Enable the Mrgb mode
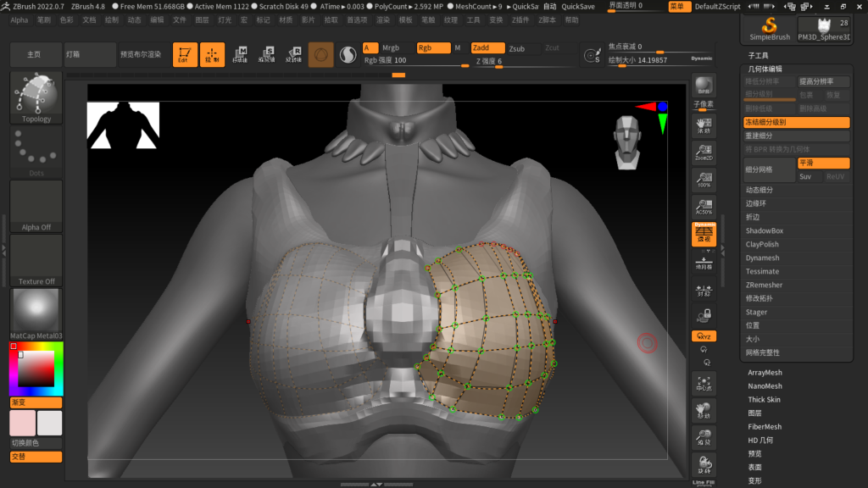 click(391, 48)
